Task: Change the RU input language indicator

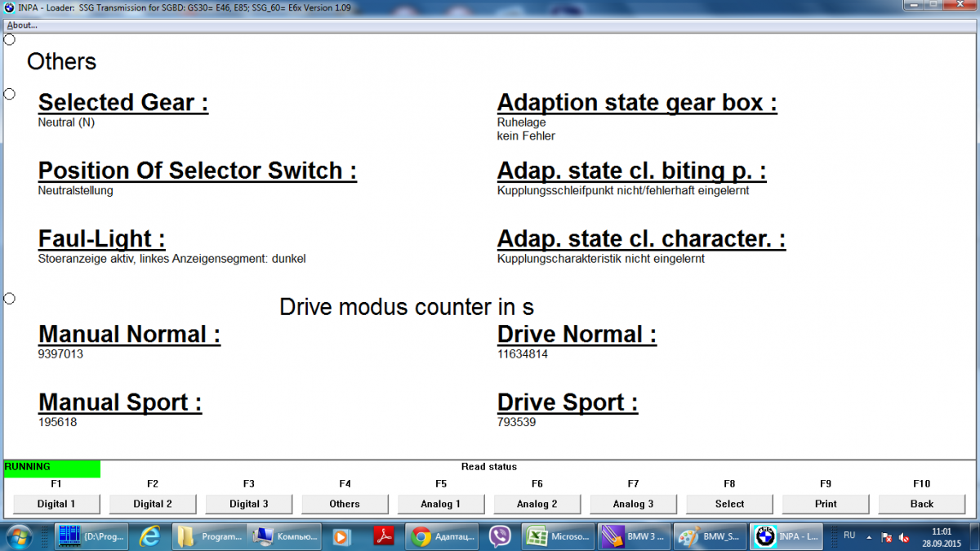Action: 849,535
